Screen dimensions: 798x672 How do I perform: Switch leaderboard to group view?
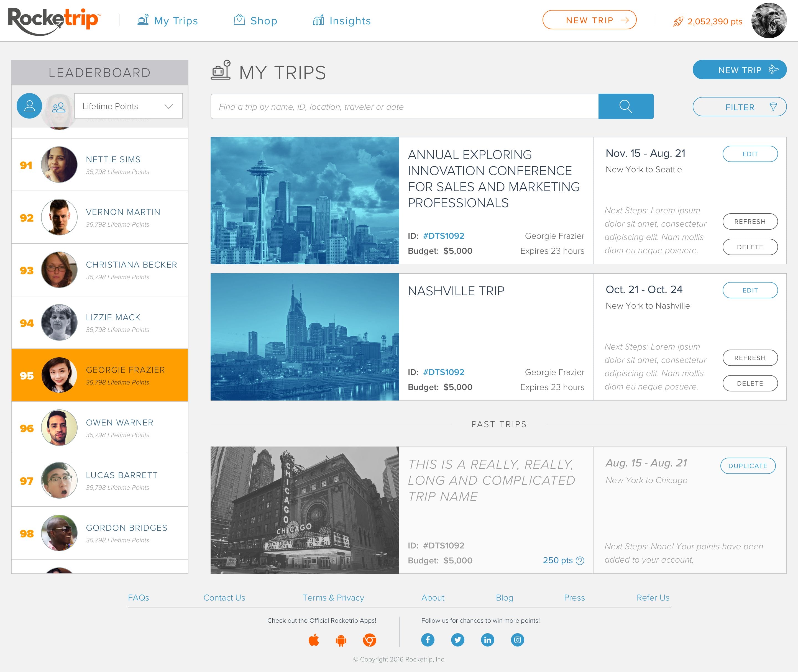59,107
